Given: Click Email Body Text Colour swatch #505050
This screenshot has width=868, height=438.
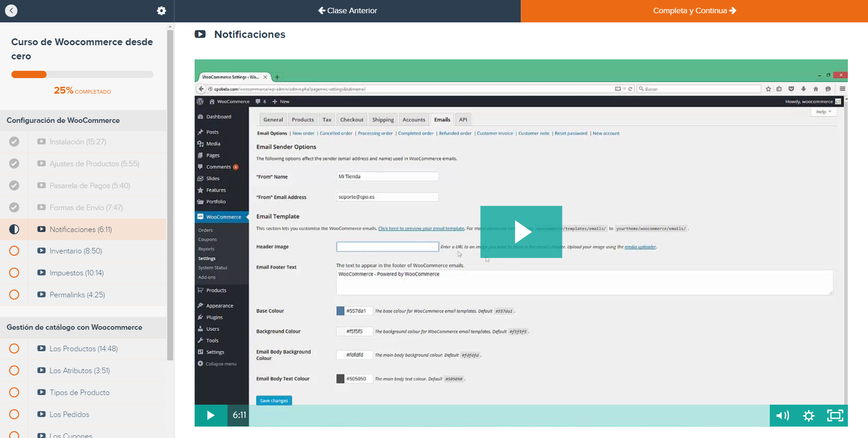Looking at the screenshot, I should 340,379.
